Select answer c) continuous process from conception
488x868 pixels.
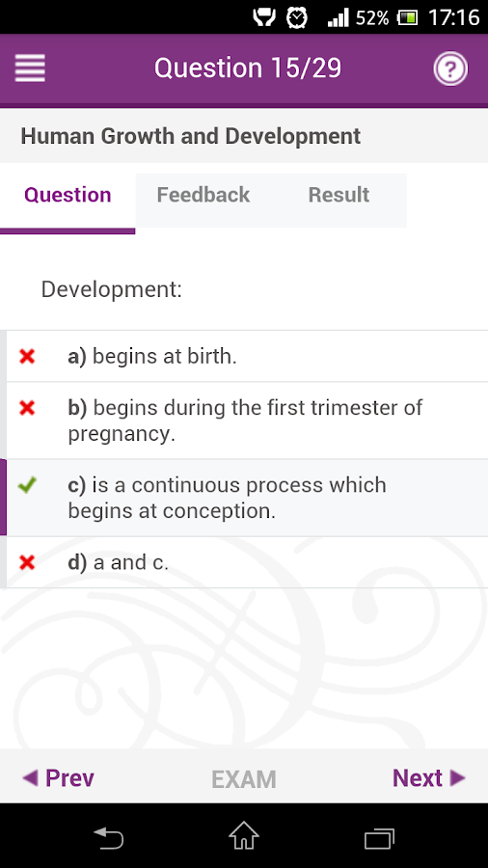coord(247,498)
